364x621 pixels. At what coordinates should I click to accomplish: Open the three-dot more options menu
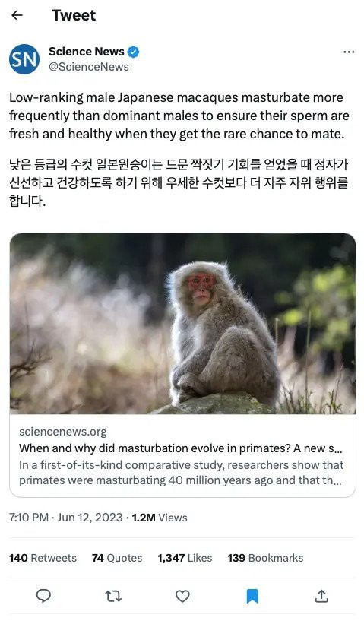coord(349,52)
